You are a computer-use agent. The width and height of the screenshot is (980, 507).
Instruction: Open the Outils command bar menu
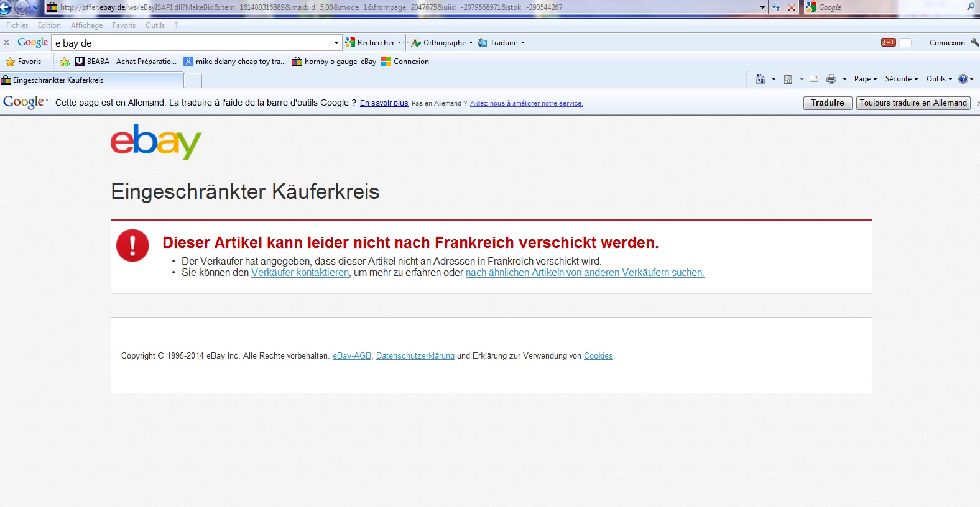pos(940,79)
